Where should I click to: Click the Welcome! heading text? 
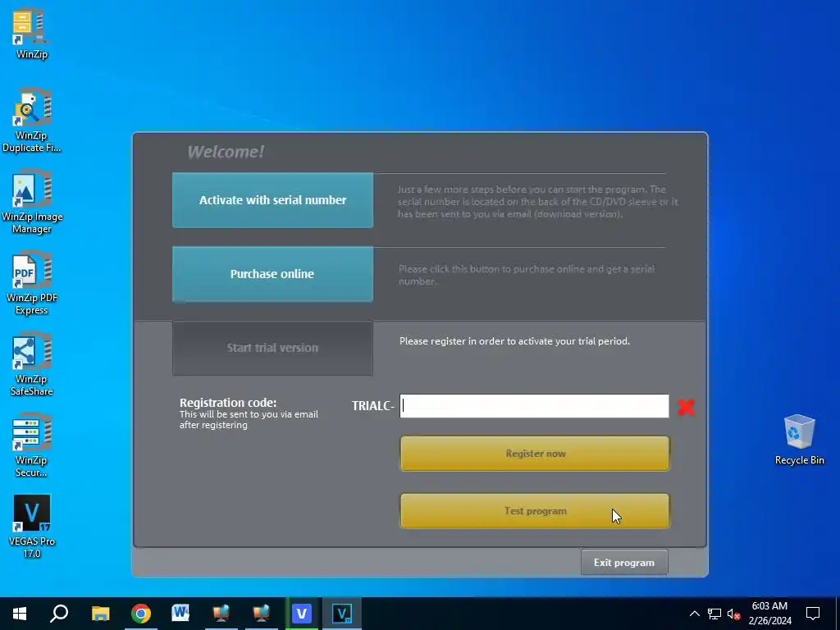[x=226, y=152]
